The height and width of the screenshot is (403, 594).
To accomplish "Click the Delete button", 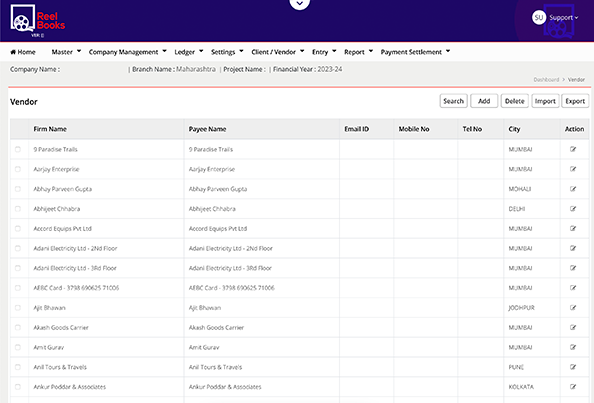I will click(514, 101).
